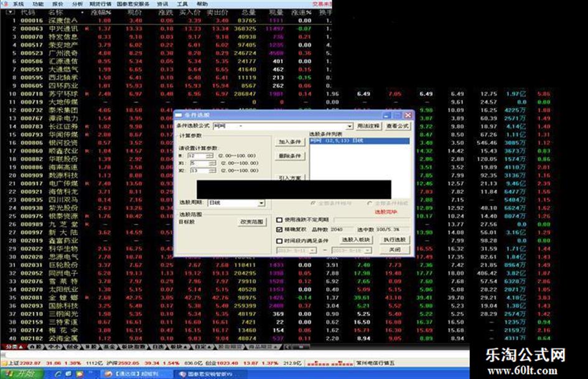
Task: Click the 查看公式 button
Action: (x=398, y=126)
